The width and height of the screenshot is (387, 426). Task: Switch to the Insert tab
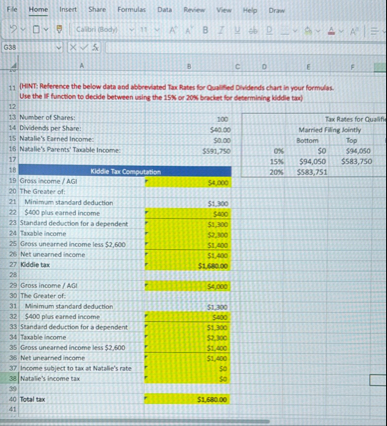[x=68, y=10]
